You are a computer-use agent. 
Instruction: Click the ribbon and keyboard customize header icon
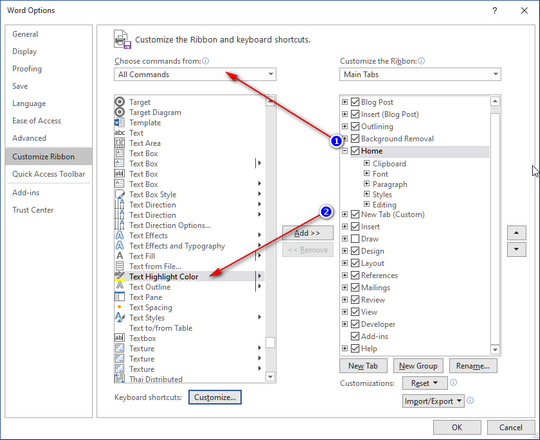[123, 39]
